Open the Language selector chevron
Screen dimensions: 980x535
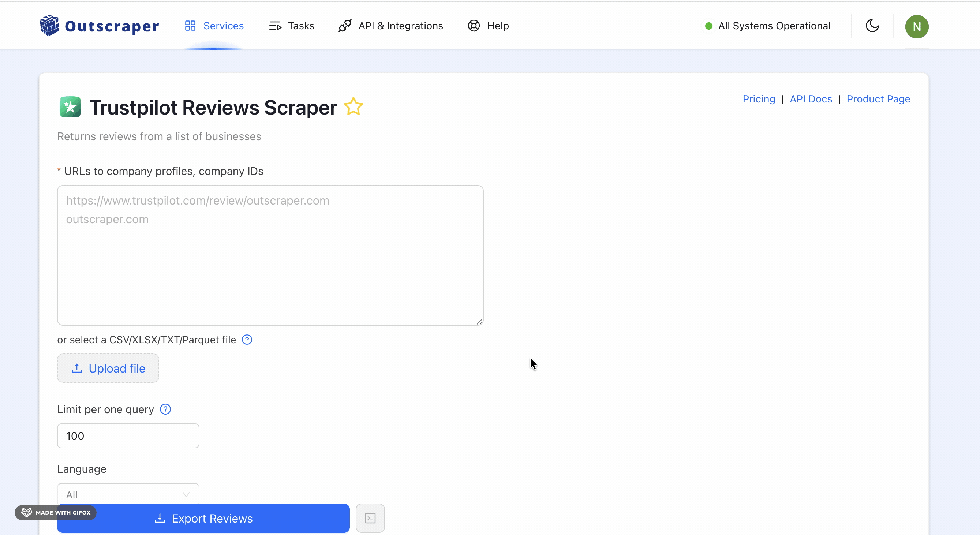click(x=186, y=494)
